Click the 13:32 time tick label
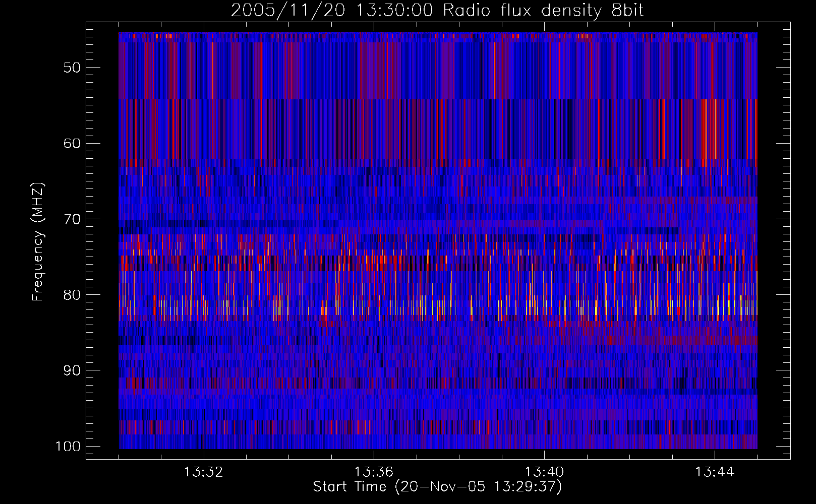 click(203, 472)
